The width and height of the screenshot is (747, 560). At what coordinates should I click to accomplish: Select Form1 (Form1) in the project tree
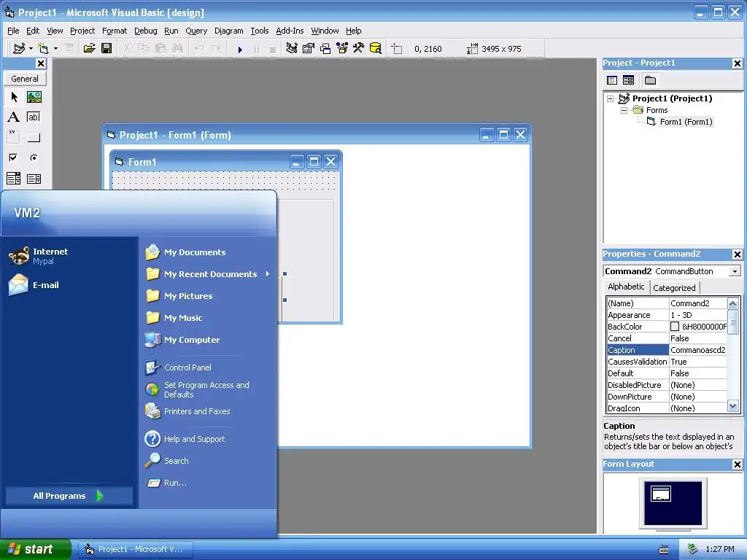(x=686, y=122)
